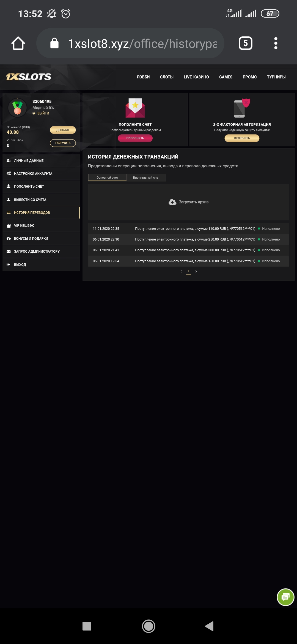Click the user medal avatar icon
297x644 pixels.
click(x=17, y=107)
